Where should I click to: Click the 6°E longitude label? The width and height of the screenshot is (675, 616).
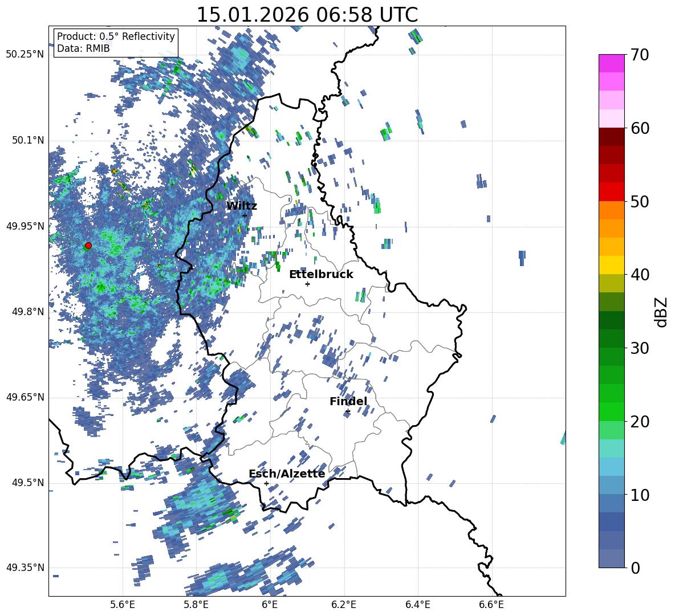point(270,605)
